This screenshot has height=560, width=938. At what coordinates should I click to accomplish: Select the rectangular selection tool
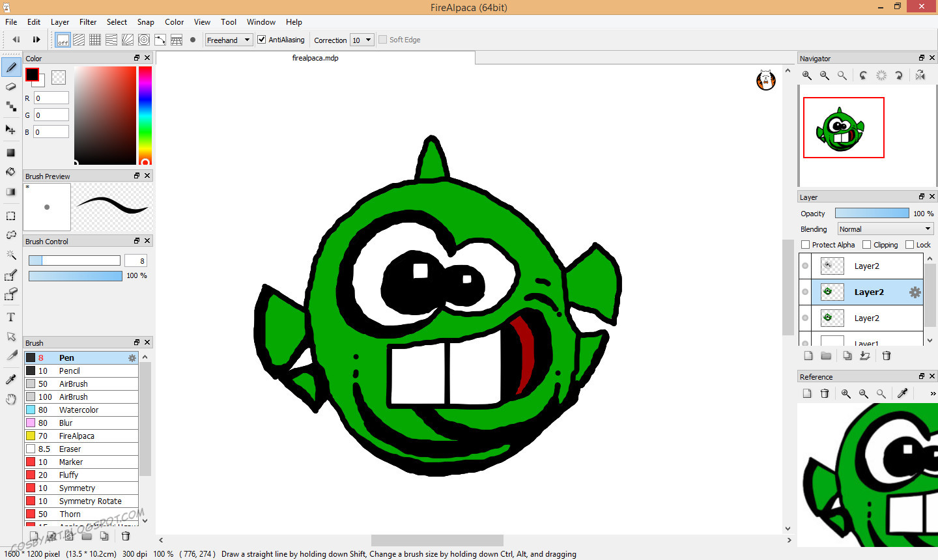pyautogui.click(x=11, y=216)
